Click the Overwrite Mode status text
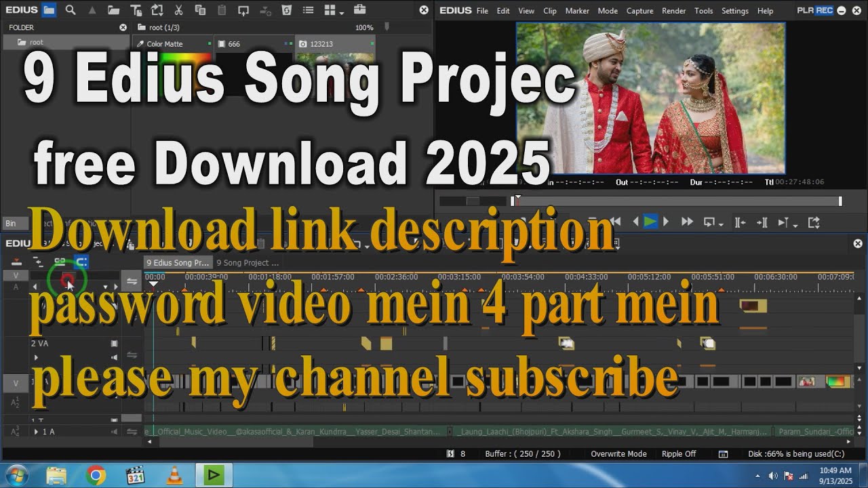This screenshot has height=488, width=868. (618, 454)
